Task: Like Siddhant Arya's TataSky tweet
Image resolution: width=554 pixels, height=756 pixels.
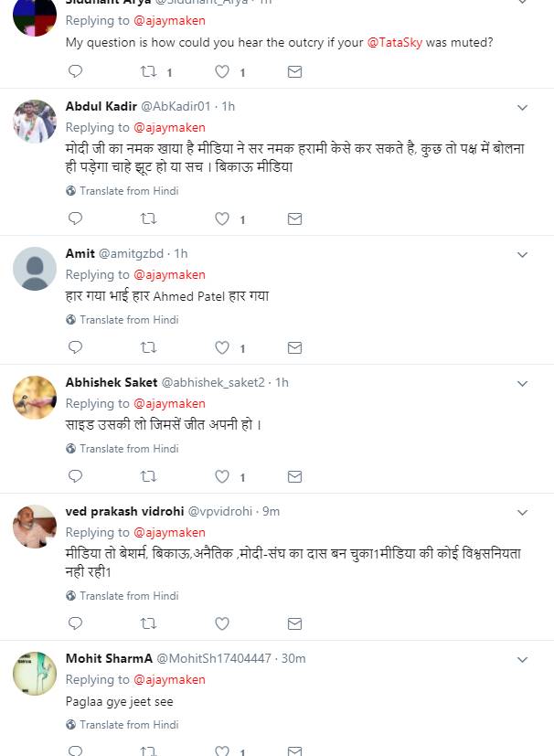Action: point(222,71)
